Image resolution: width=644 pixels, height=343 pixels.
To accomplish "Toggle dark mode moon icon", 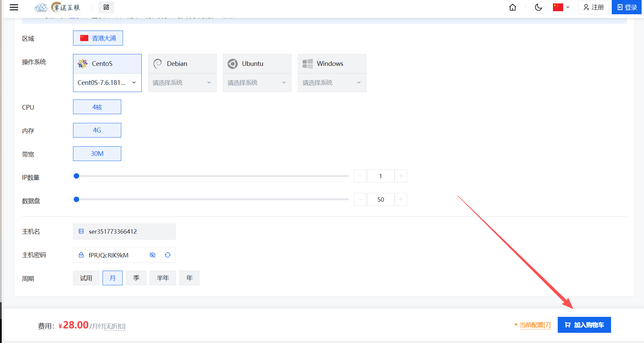I will tap(538, 7).
